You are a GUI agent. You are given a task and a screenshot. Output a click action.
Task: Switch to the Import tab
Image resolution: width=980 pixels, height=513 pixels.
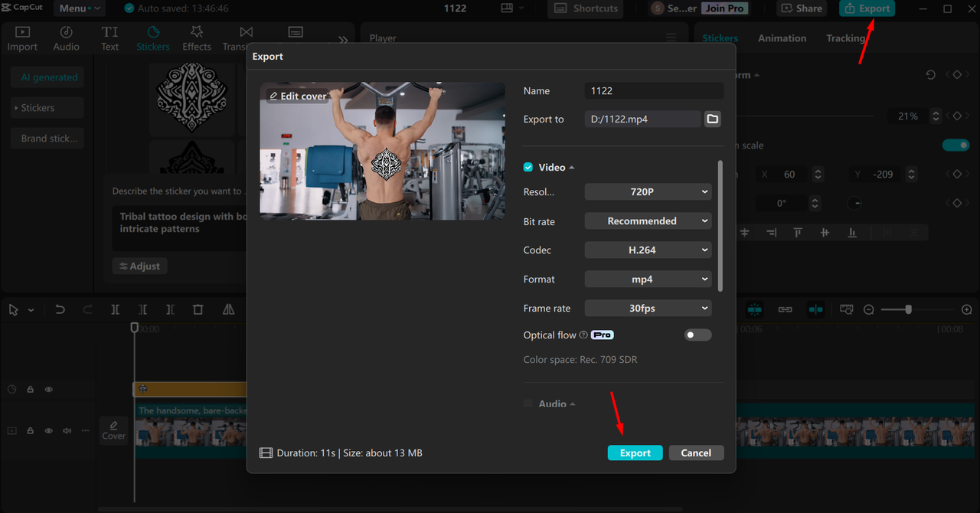coord(22,38)
